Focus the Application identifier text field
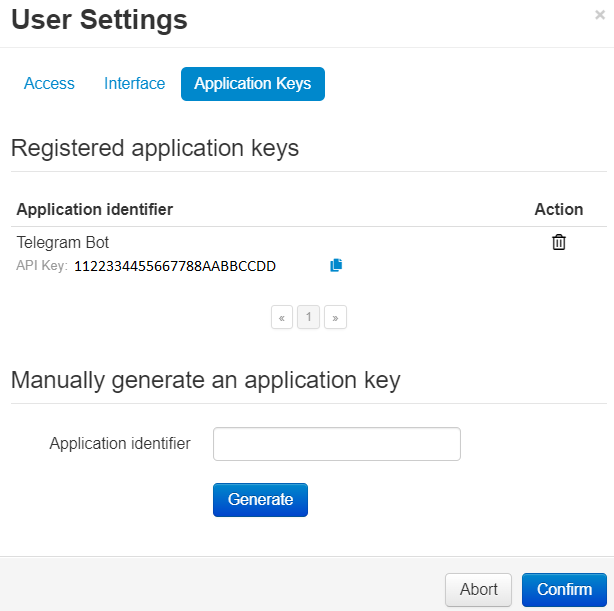This screenshot has height=611, width=614. (x=337, y=444)
